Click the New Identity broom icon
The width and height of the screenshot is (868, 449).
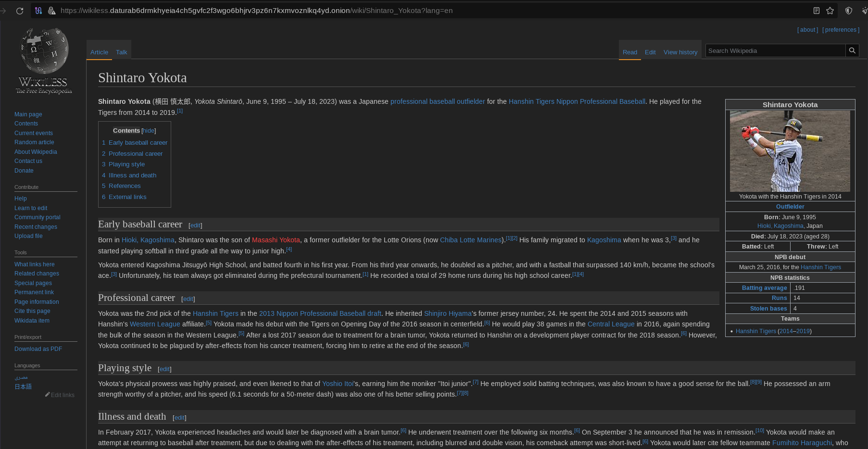pyautogui.click(x=865, y=11)
